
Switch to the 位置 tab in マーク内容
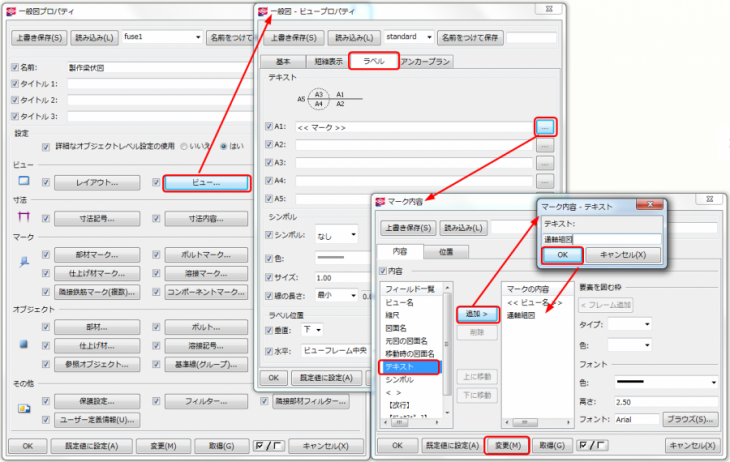coord(446,252)
